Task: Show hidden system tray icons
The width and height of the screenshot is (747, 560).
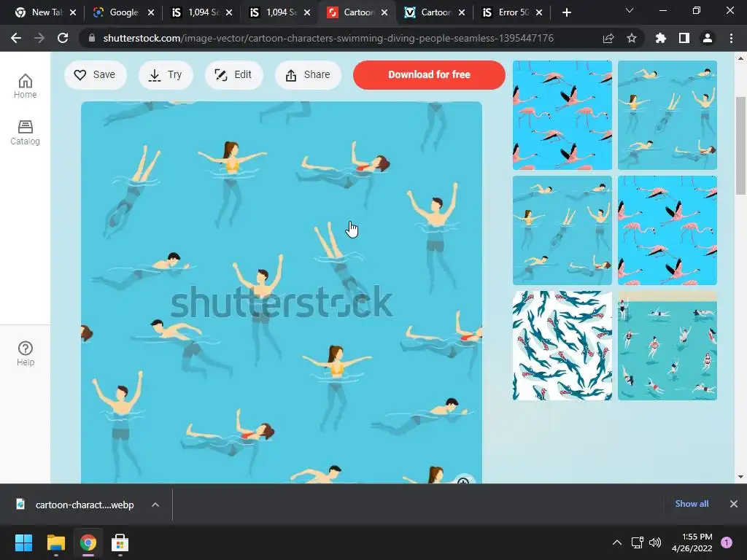Action: coord(617,542)
